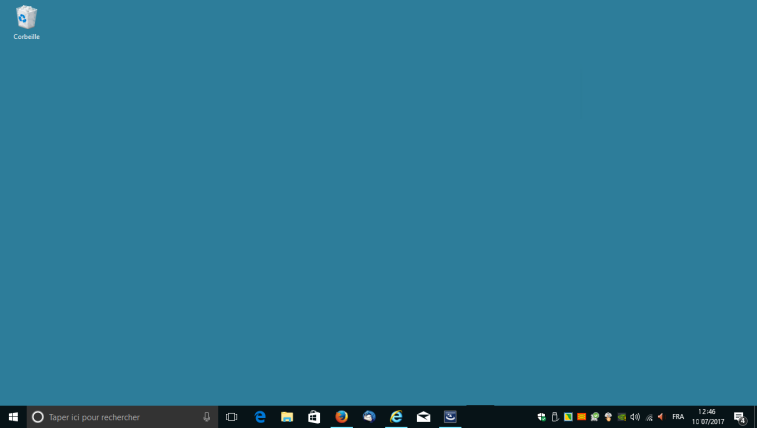The width and height of the screenshot is (757, 428).
Task: Click the safely remove USB device icon
Action: 555,417
